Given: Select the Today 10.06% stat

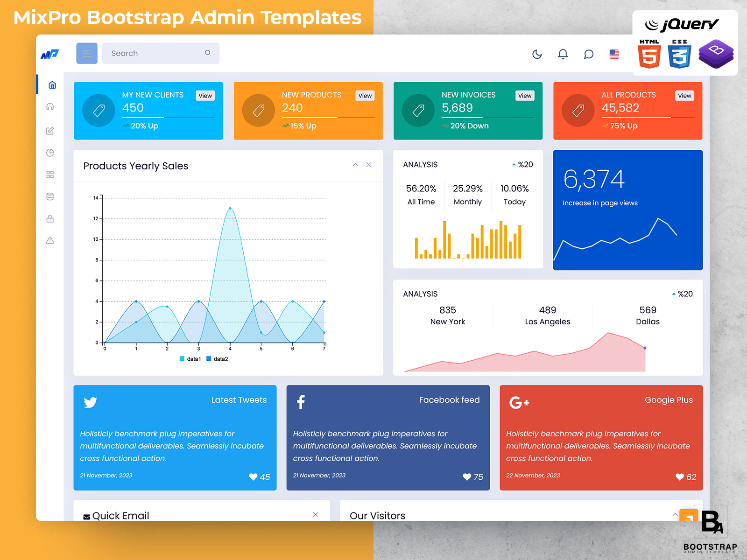Looking at the screenshot, I should (514, 195).
